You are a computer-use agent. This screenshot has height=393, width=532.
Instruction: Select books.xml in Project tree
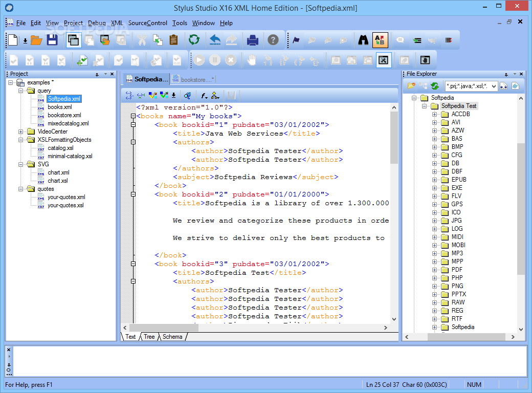pyautogui.click(x=60, y=107)
